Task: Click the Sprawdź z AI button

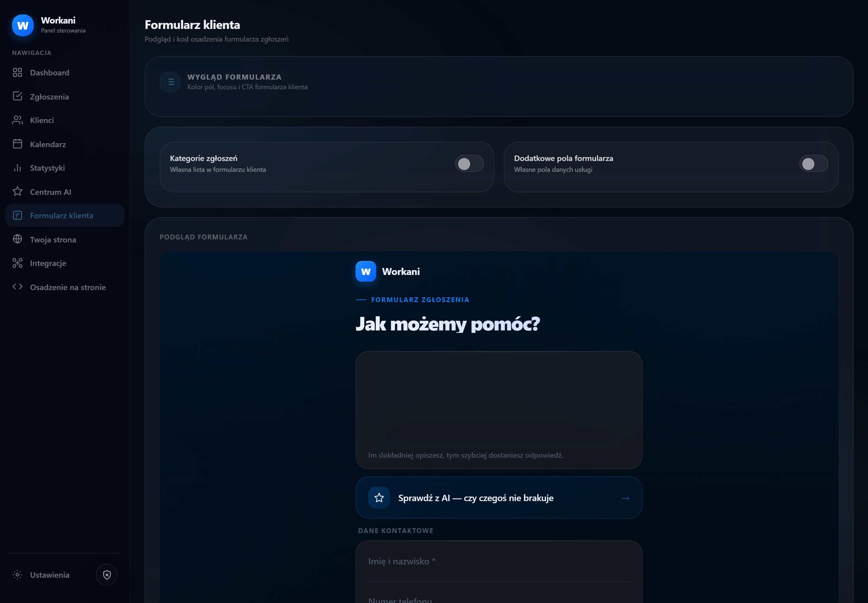Action: tap(498, 497)
